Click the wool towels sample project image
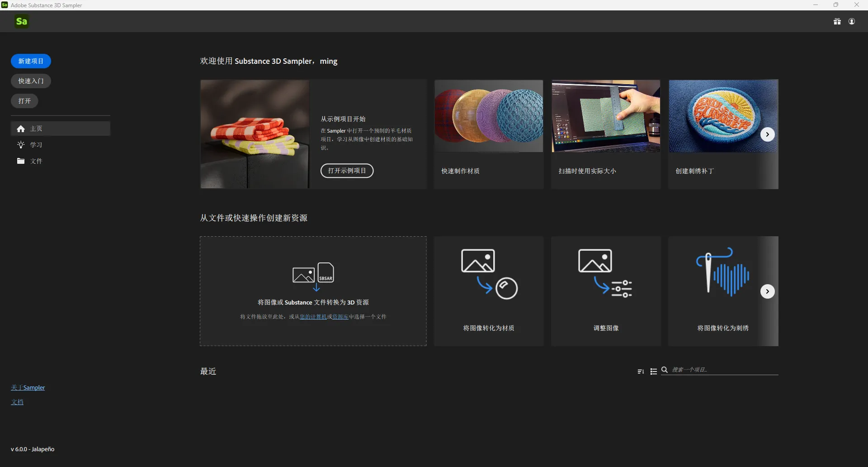 pos(255,134)
